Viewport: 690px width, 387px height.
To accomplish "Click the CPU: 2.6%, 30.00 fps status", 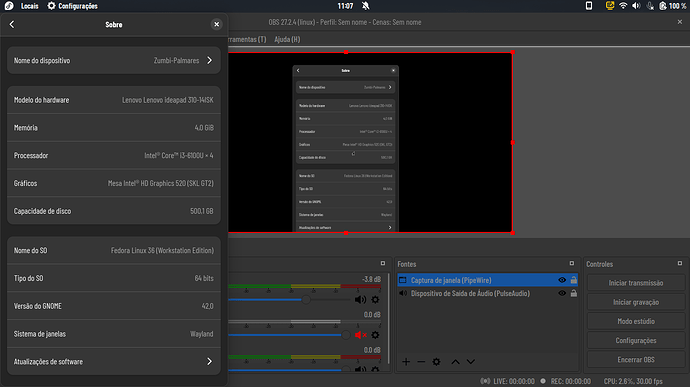I will [633, 381].
